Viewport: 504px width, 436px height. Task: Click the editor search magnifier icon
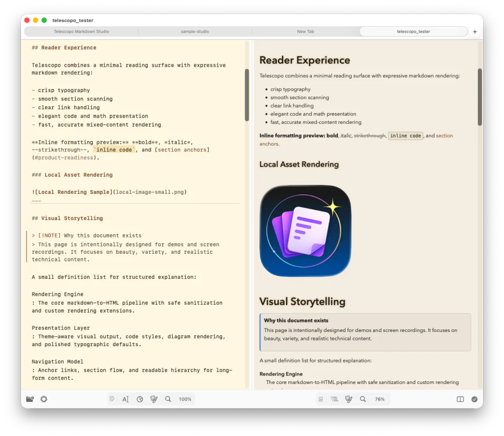(x=168, y=399)
